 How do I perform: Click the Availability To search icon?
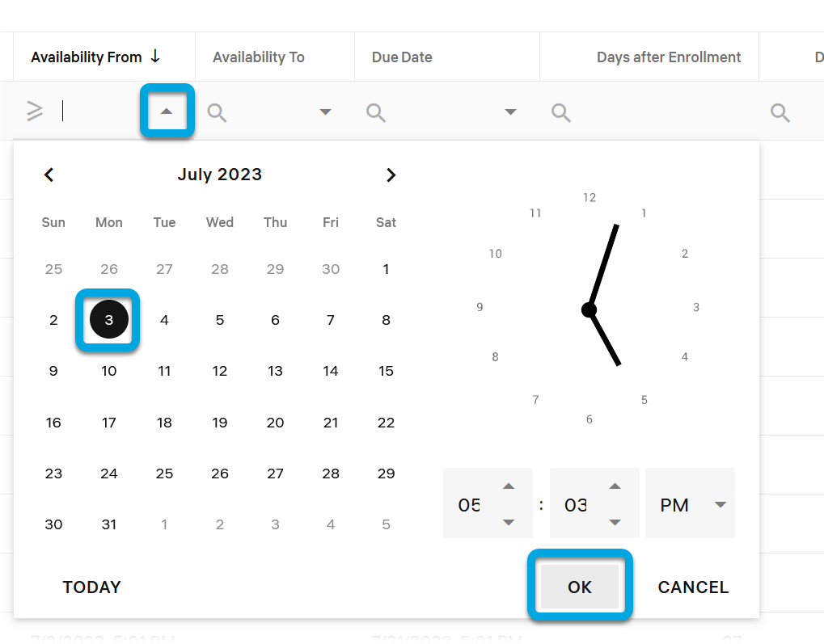(x=217, y=112)
